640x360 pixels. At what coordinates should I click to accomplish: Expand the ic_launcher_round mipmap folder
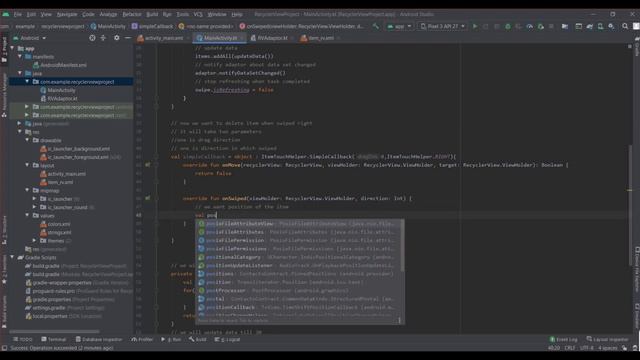point(35,207)
